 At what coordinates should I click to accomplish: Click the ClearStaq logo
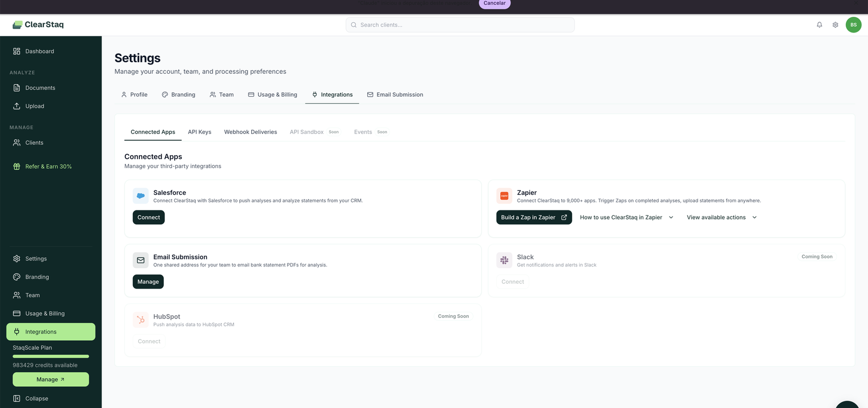coord(38,24)
